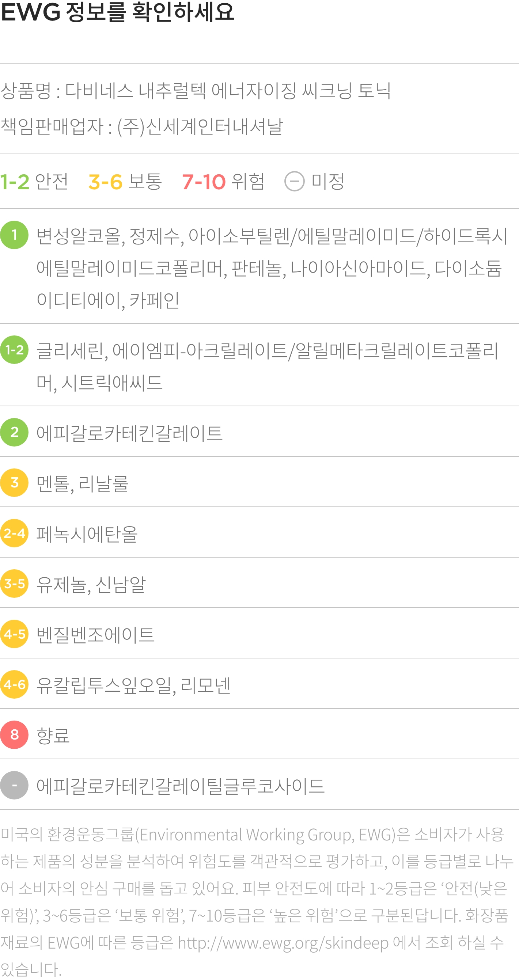Click the yellow 2-4 grade badge

click(14, 533)
